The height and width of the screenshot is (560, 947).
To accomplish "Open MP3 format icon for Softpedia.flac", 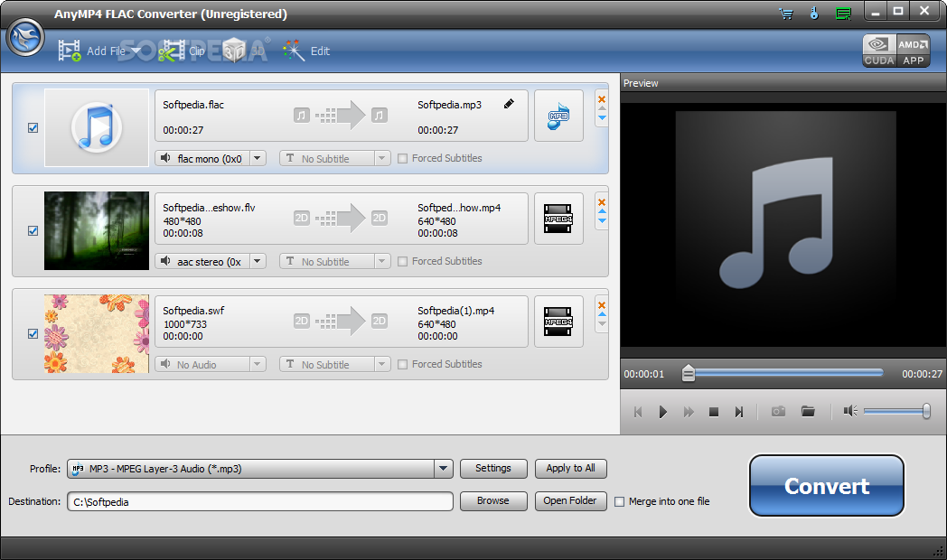I will tap(558, 116).
